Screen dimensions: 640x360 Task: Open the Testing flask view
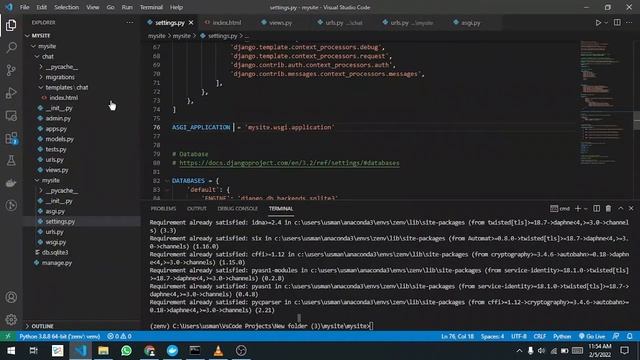point(11,160)
